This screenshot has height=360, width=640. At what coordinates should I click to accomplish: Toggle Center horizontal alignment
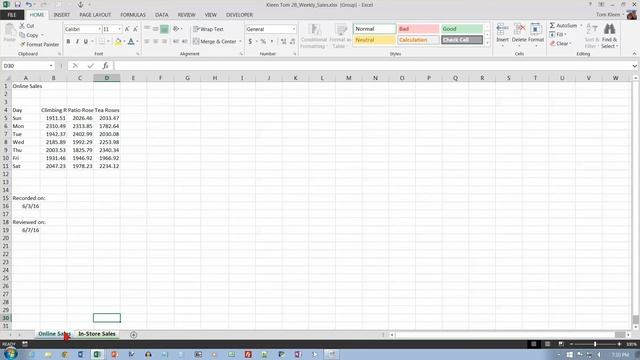(156, 41)
